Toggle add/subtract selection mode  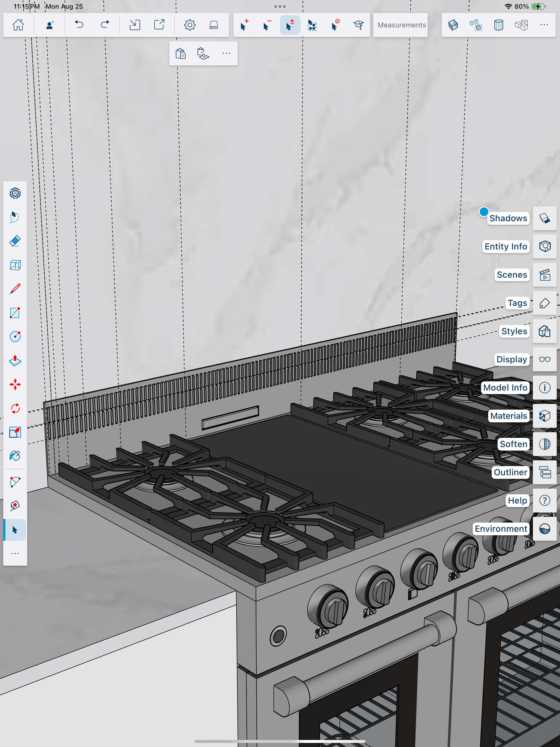click(290, 25)
